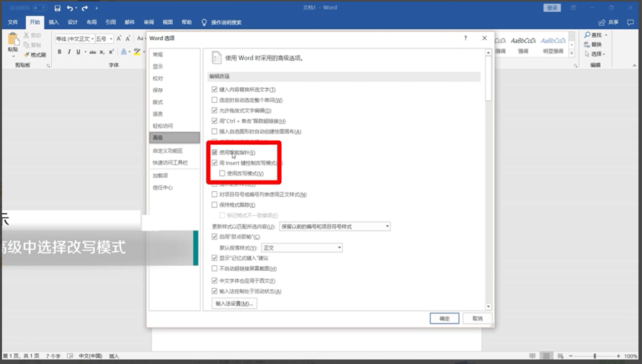Uncheck 用 Insert 键控制改写模式 option
The height and width of the screenshot is (364, 642).
[x=215, y=163]
